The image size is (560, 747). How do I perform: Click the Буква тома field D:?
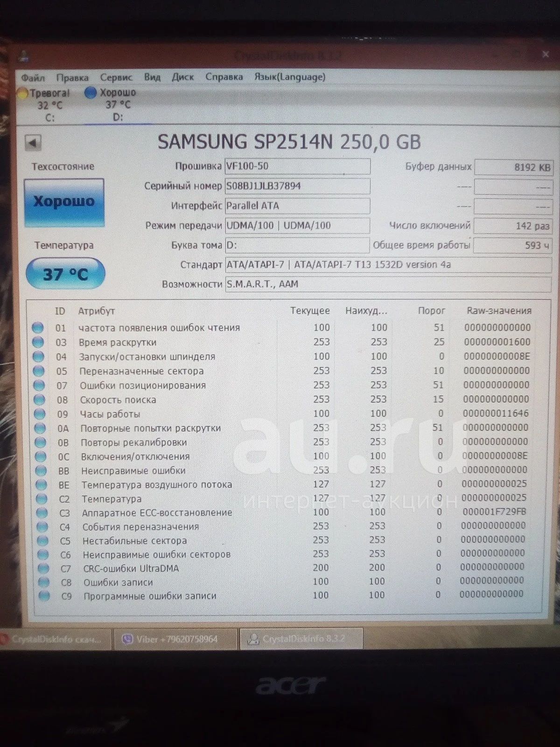[297, 245]
